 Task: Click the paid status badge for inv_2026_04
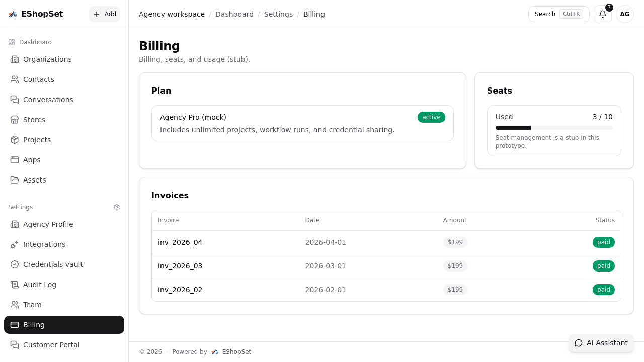point(604,242)
